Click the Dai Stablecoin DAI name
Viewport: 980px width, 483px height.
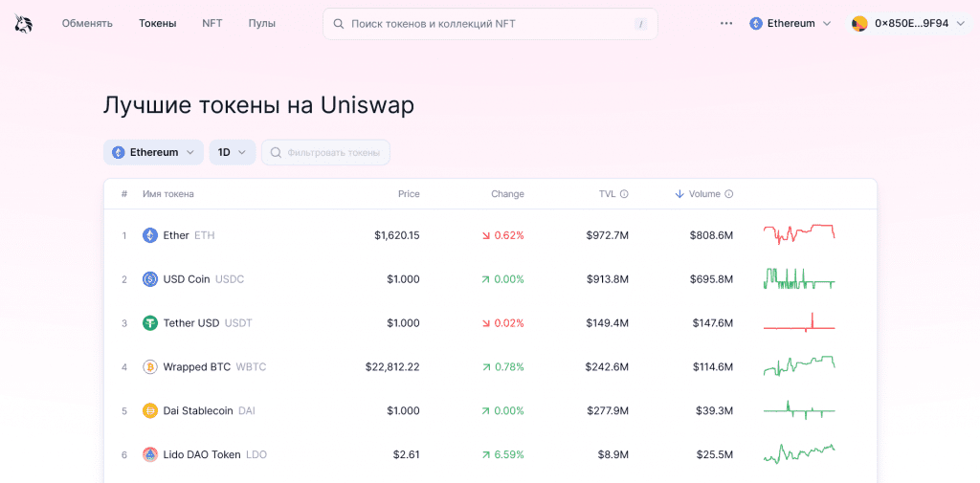pyautogui.click(x=209, y=410)
